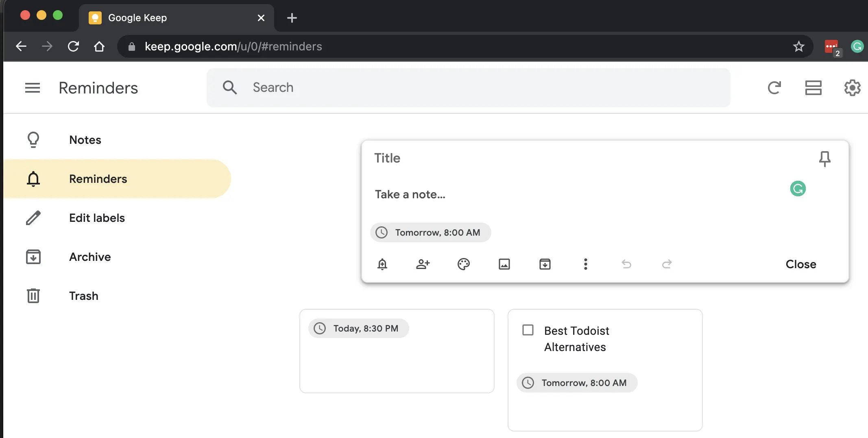868x438 pixels.
Task: Go to the browser home page
Action: coord(99,46)
